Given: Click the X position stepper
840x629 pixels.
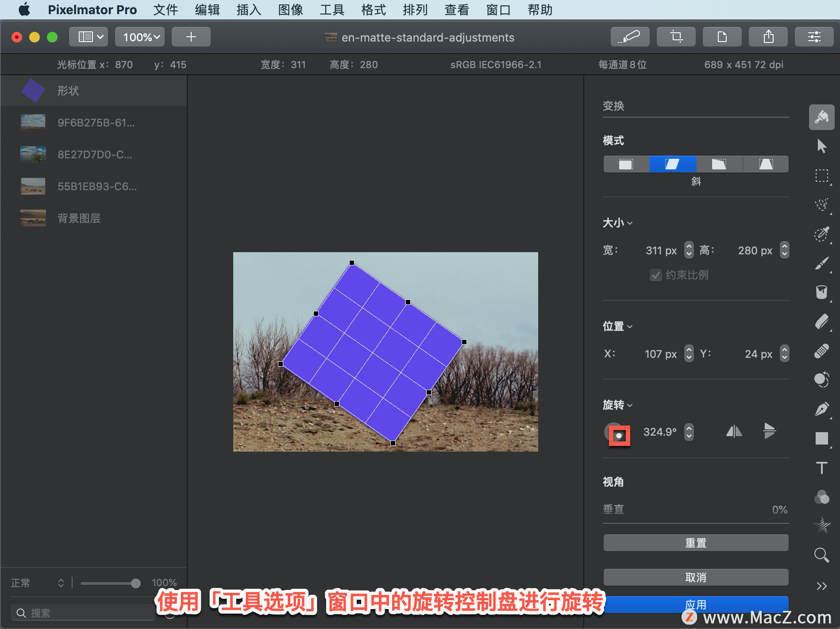Looking at the screenshot, I should click(x=689, y=353).
